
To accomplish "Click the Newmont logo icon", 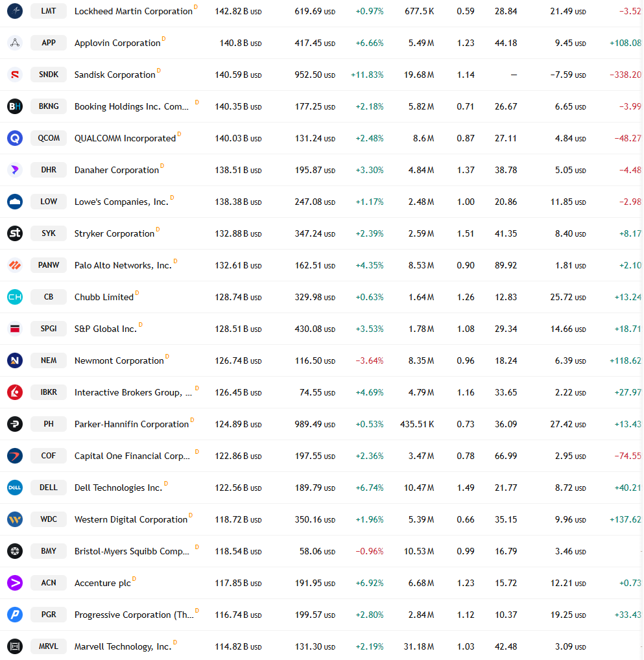I will coord(15,360).
